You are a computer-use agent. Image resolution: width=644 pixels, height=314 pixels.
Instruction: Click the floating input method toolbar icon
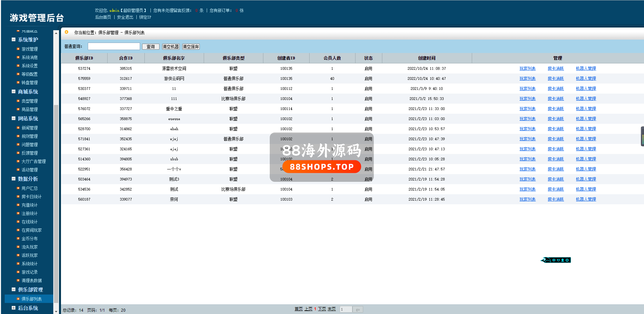tap(556, 260)
